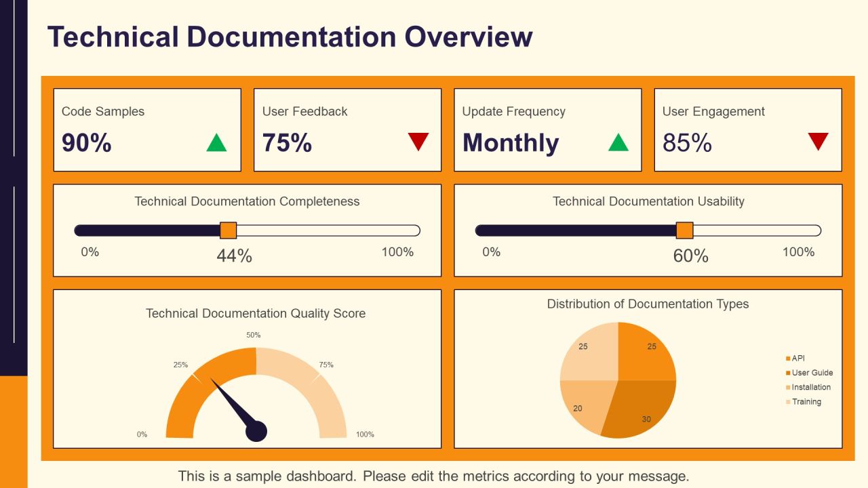The width and height of the screenshot is (868, 488).
Task: Click the green up arrow beside Code Samples
Action: tap(216, 142)
